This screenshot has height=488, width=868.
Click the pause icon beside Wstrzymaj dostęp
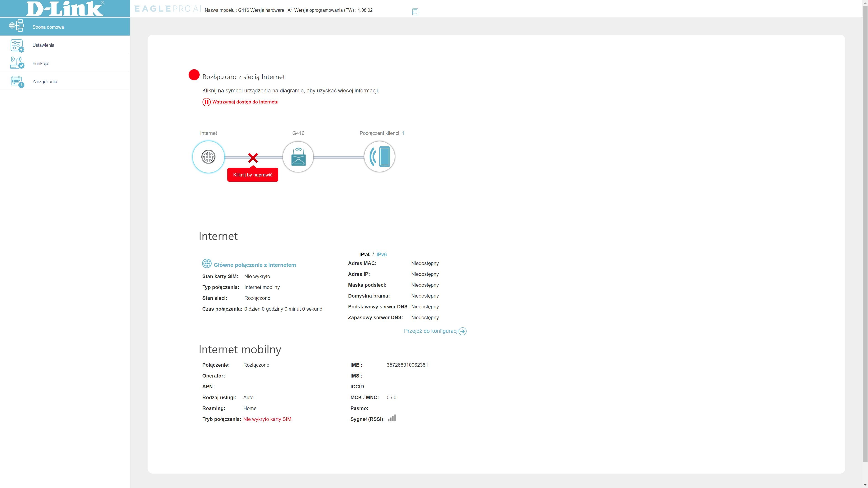206,102
